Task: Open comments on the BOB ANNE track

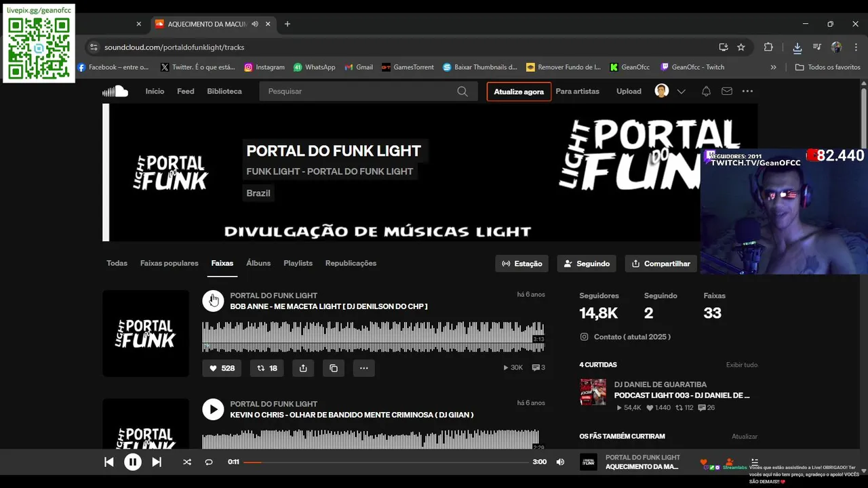Action: pyautogui.click(x=538, y=368)
